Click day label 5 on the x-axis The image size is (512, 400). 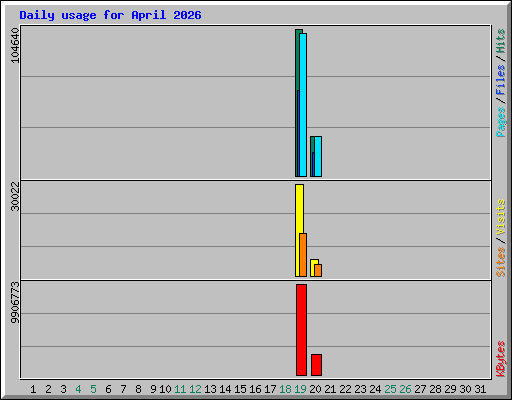pos(93,389)
